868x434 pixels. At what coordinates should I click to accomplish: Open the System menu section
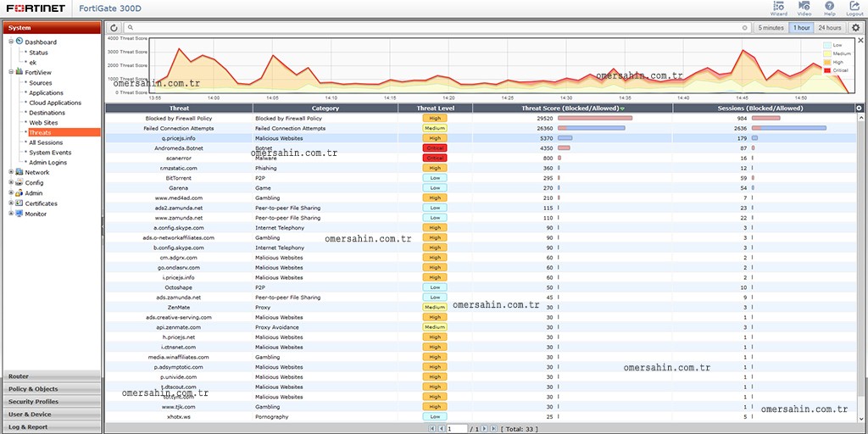52,28
